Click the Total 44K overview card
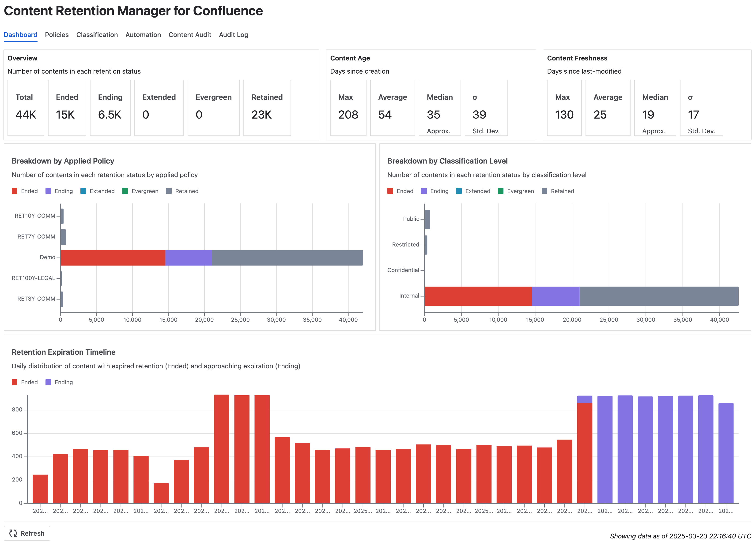Image resolution: width=756 pixels, height=545 pixels. (26, 108)
